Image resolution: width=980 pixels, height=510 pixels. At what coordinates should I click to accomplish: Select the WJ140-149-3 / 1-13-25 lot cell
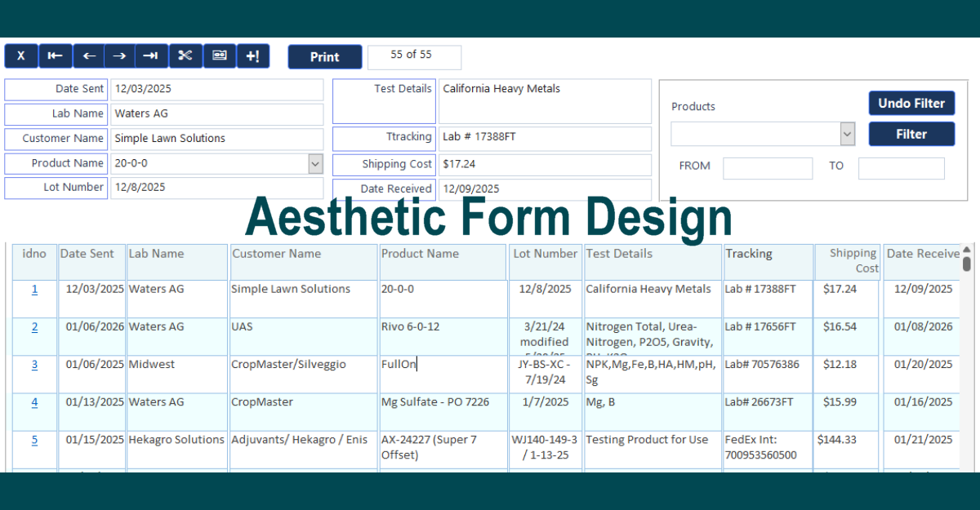click(x=546, y=449)
